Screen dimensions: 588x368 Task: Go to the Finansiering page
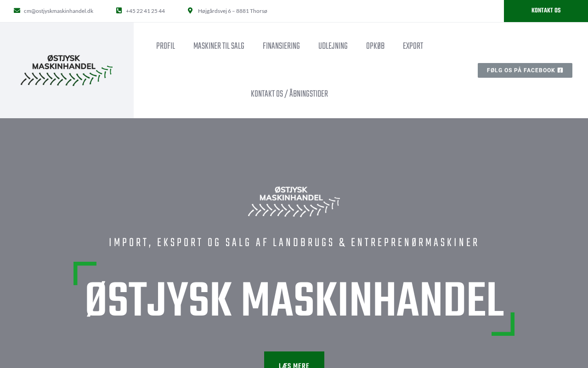(281, 46)
